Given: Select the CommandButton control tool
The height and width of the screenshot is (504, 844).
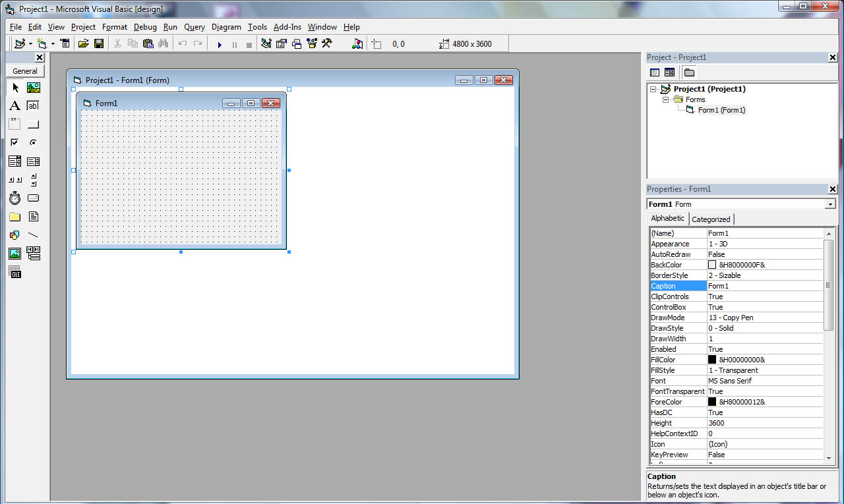Looking at the screenshot, I should click(x=34, y=125).
